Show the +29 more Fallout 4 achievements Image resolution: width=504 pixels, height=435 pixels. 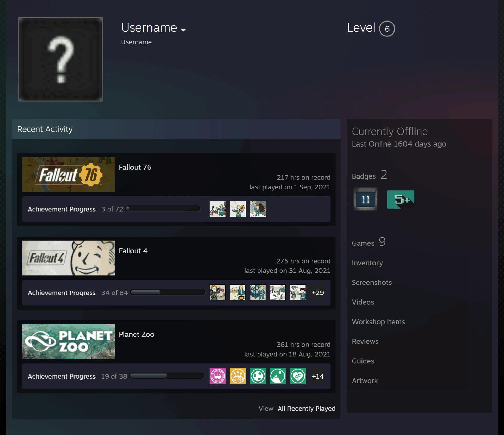point(318,293)
